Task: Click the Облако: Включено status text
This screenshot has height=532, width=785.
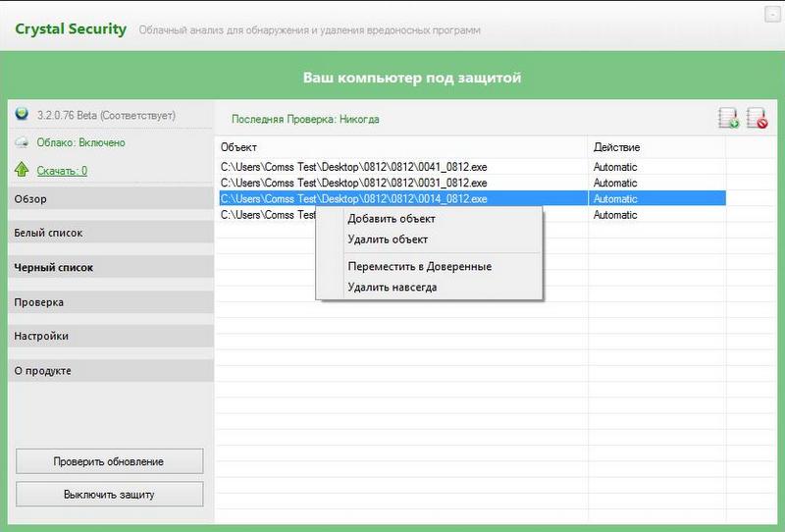Action: click(x=80, y=142)
